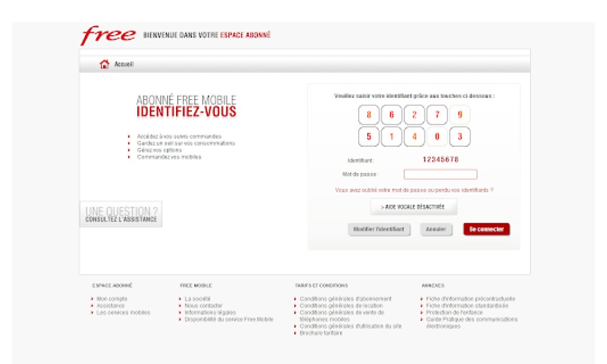The width and height of the screenshot is (607, 364).
Task: Tap keypad digit 0
Action: (x=437, y=136)
